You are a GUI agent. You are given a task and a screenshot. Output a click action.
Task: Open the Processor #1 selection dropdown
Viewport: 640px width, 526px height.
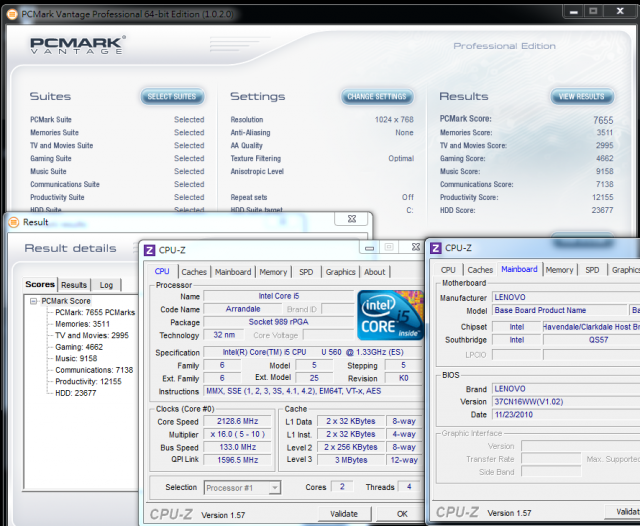275,488
